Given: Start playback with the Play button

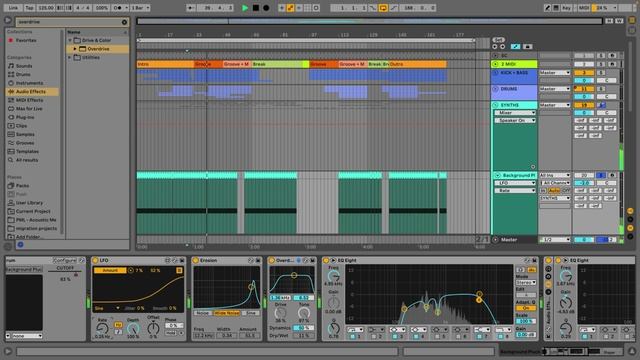Looking at the screenshot, I should [x=245, y=8].
